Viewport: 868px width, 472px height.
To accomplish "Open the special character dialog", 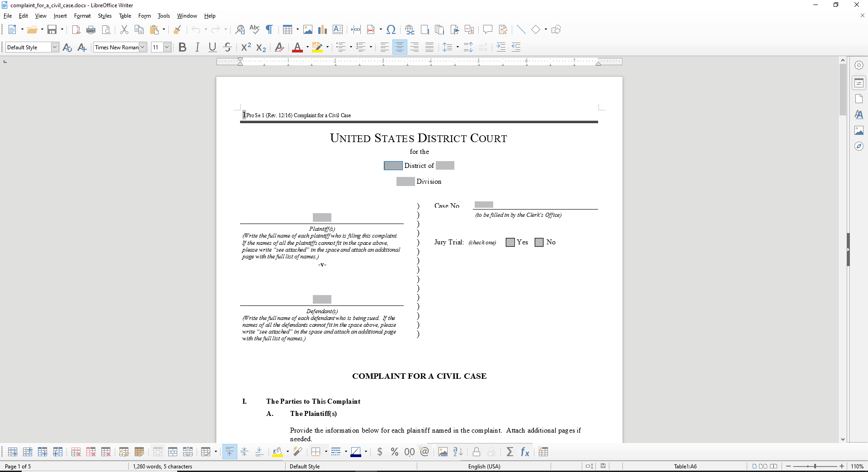I will pyautogui.click(x=391, y=29).
